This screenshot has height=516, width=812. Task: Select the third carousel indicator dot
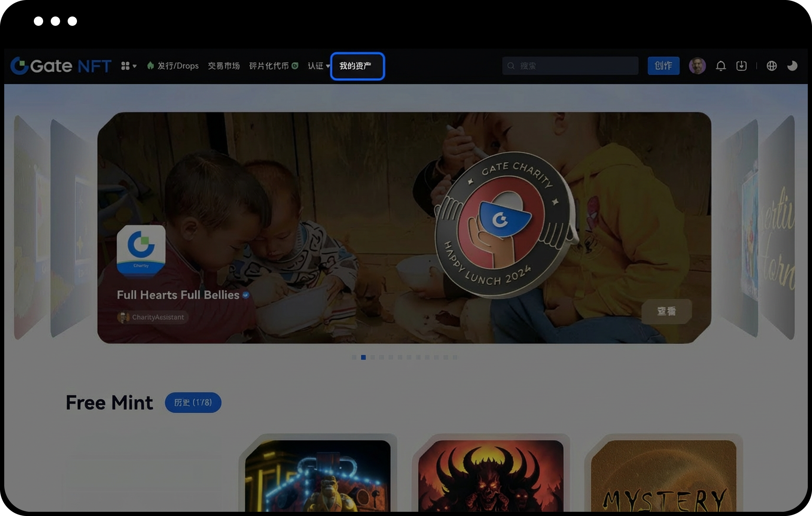373,357
